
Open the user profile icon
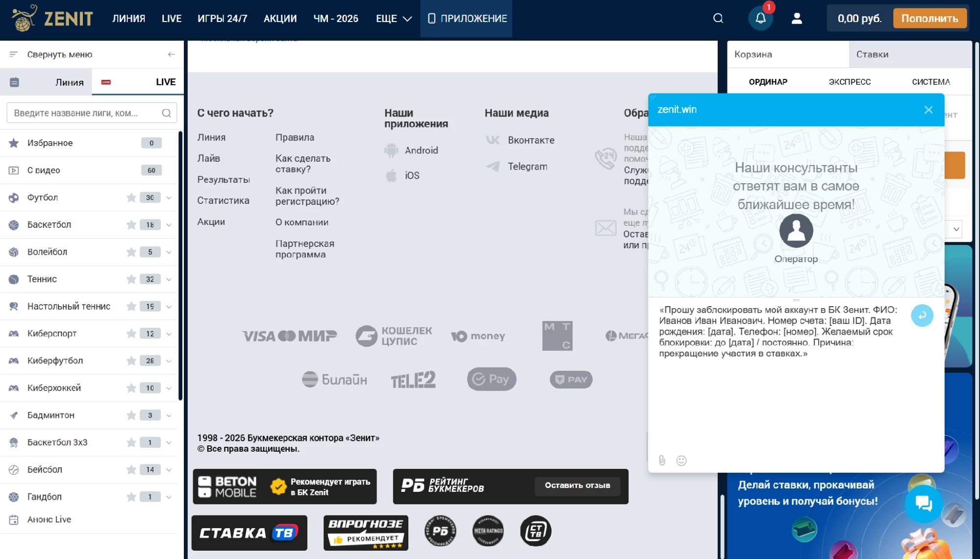pos(797,18)
